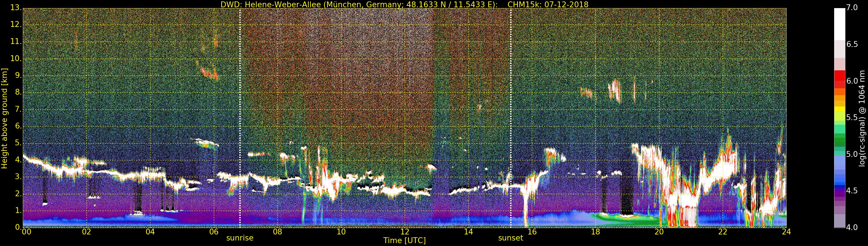Click the time tick label '24'

(786, 232)
